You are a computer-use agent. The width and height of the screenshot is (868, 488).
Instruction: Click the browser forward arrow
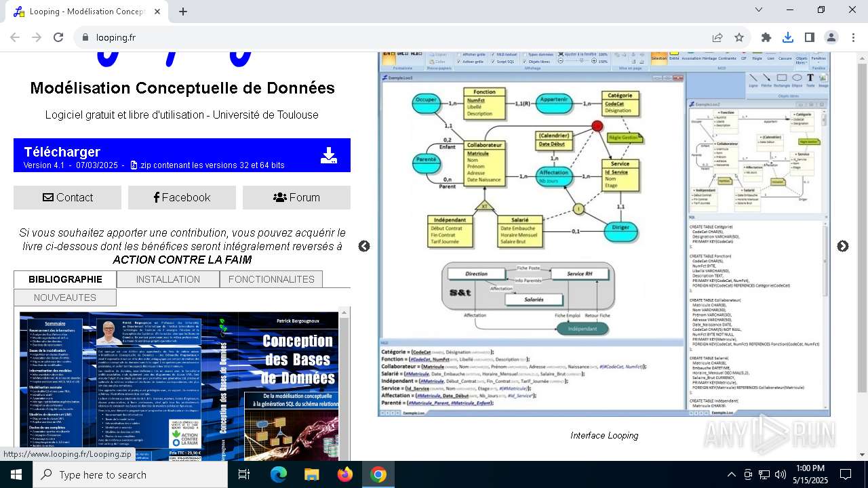click(37, 38)
